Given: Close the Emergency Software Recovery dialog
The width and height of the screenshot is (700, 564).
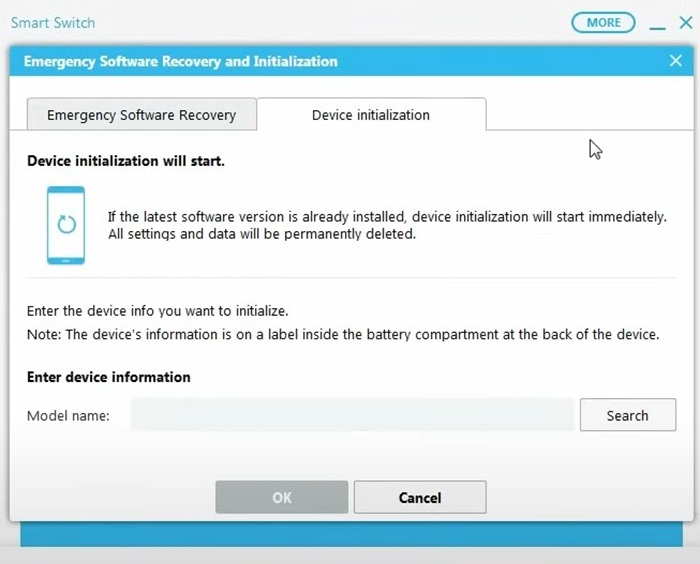Looking at the screenshot, I should point(676,61).
